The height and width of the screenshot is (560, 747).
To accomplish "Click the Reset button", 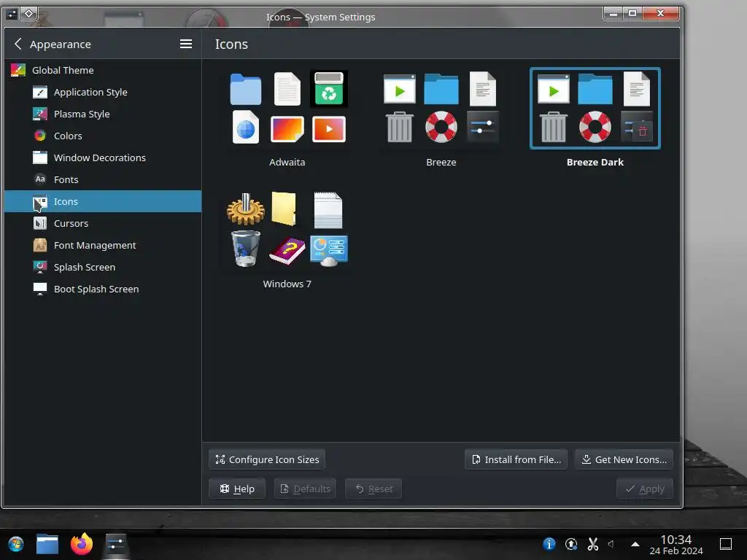I will coord(373,489).
